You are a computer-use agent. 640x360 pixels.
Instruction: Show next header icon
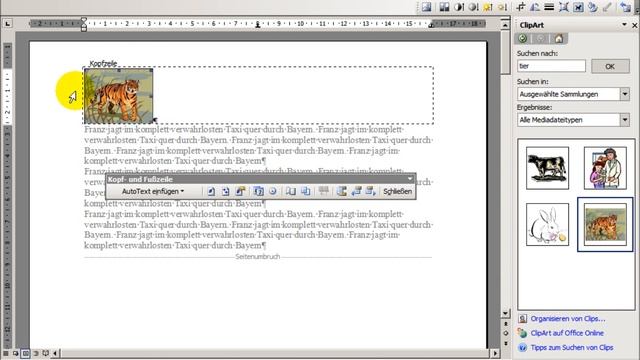coord(371,191)
